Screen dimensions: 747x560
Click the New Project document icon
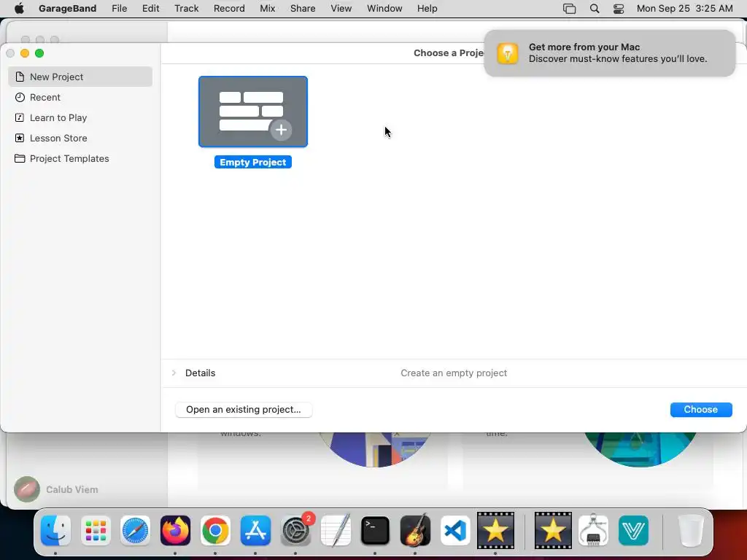[x=20, y=77]
